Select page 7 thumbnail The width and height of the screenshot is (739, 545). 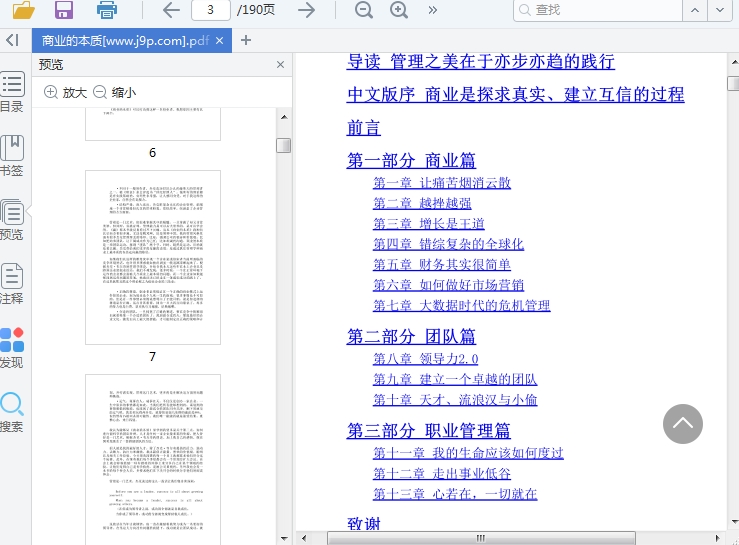(153, 257)
